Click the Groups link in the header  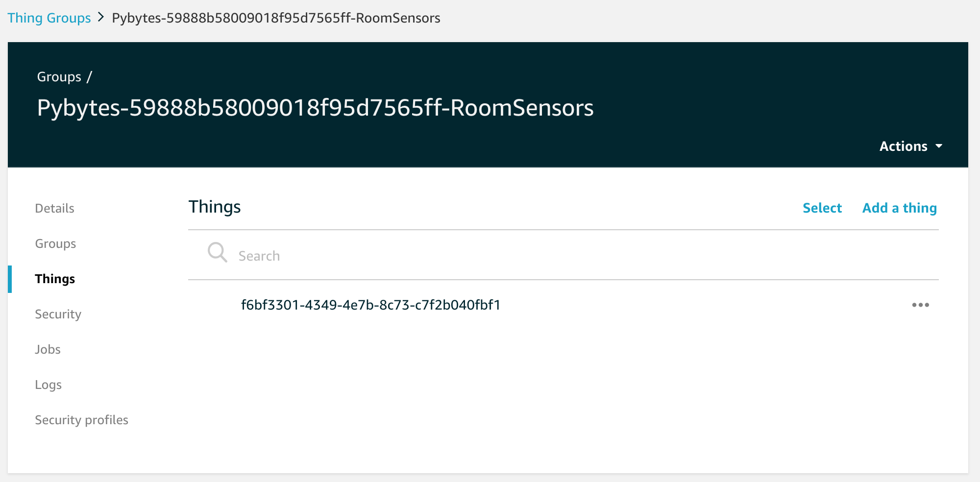(x=59, y=76)
